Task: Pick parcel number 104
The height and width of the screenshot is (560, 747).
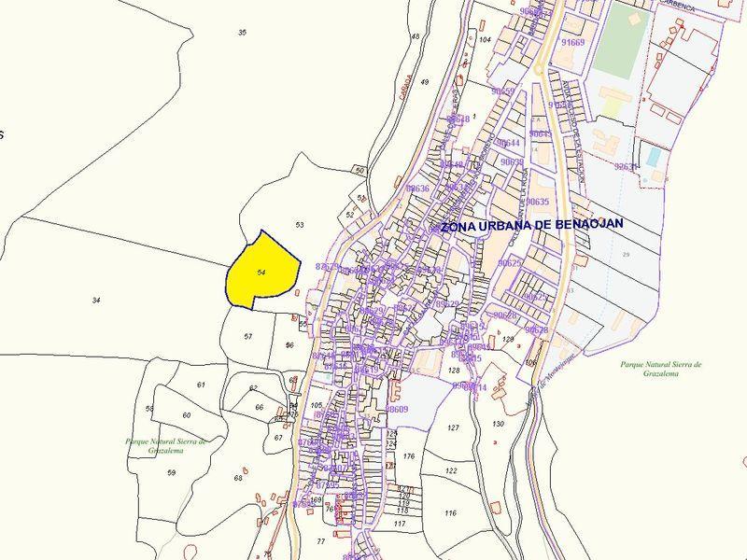Action: (x=485, y=39)
